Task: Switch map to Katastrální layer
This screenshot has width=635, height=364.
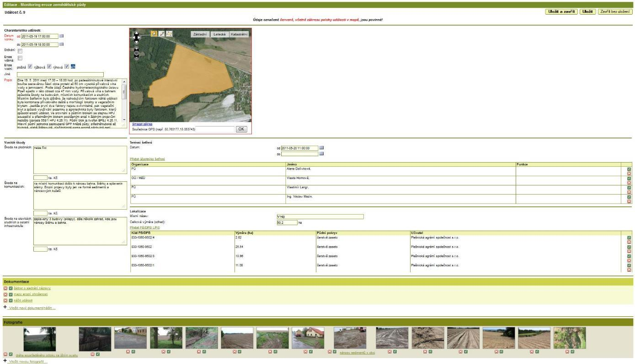Action: click(239, 34)
